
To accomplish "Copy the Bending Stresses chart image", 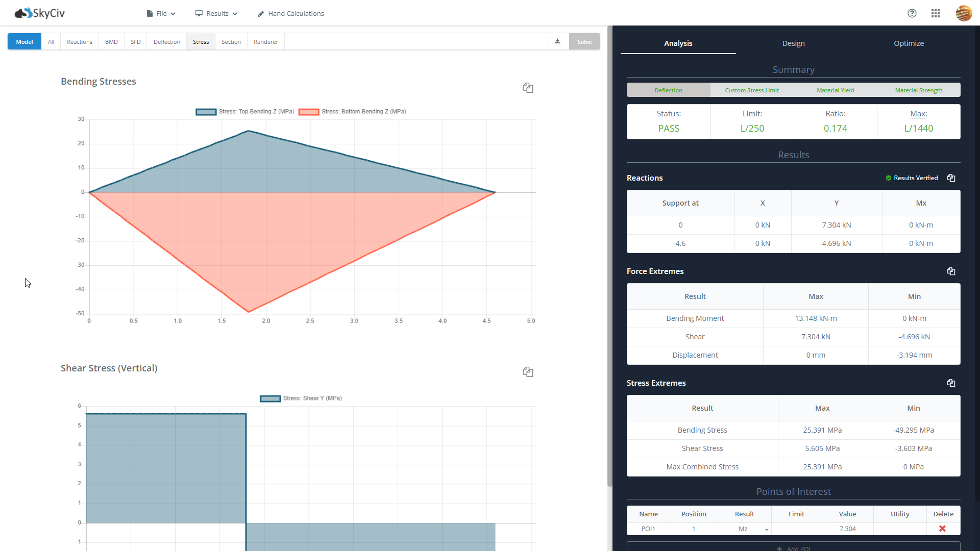I will click(x=528, y=88).
